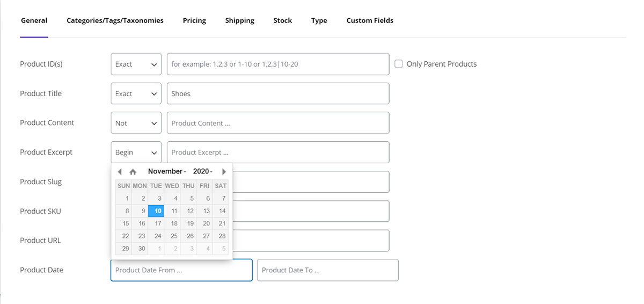
Task: Enable the Only Parent Products checkbox
Action: (x=399, y=64)
